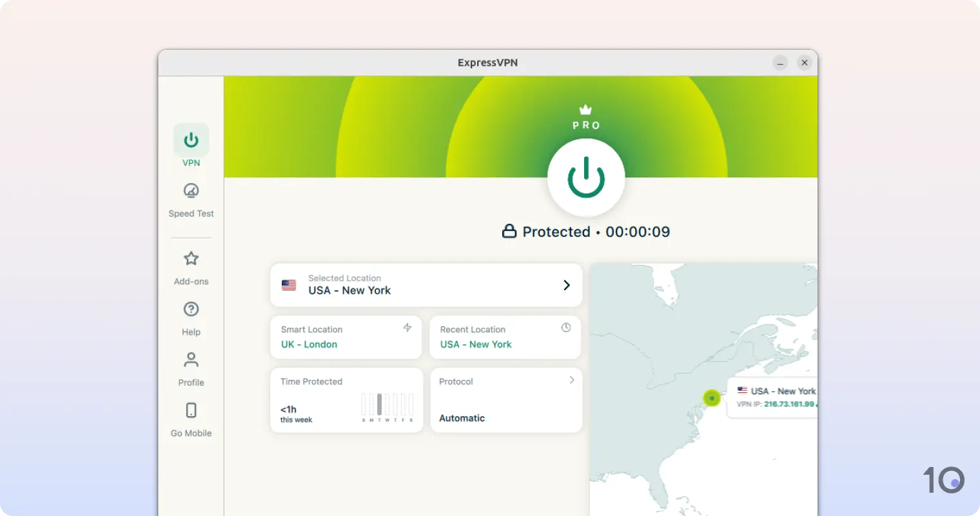Open the Protocol settings chevron
This screenshot has height=516, width=980.
571,380
